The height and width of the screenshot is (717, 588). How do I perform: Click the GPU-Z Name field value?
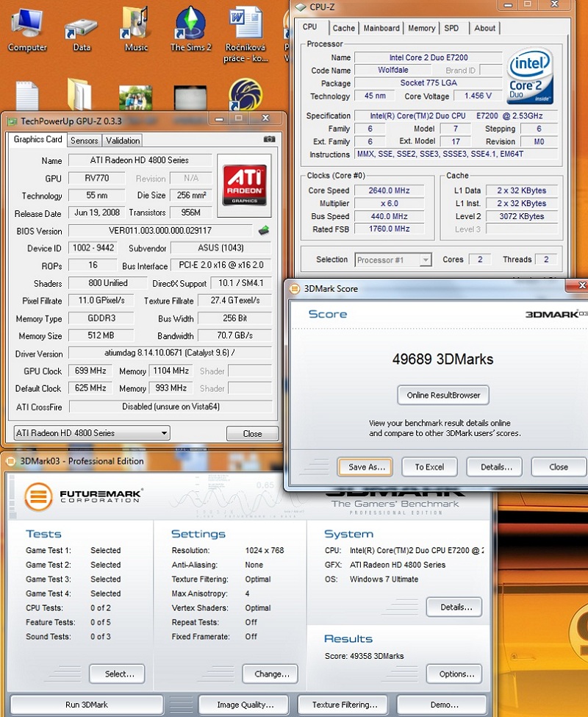pos(140,160)
